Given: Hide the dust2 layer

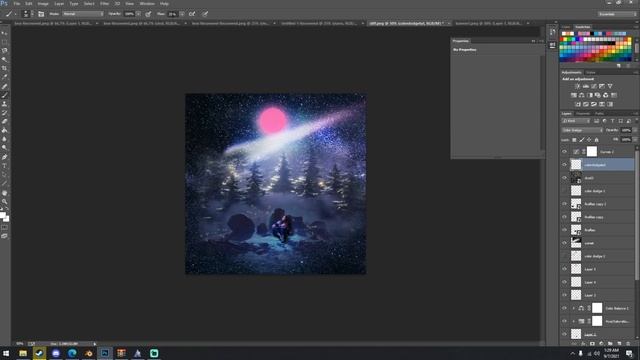Looking at the screenshot, I should tap(564, 178).
